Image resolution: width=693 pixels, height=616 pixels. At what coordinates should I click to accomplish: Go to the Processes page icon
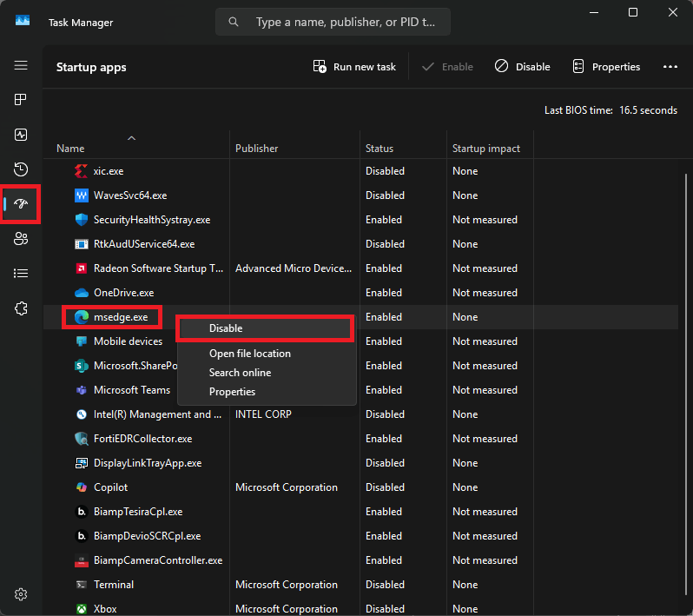(x=21, y=100)
